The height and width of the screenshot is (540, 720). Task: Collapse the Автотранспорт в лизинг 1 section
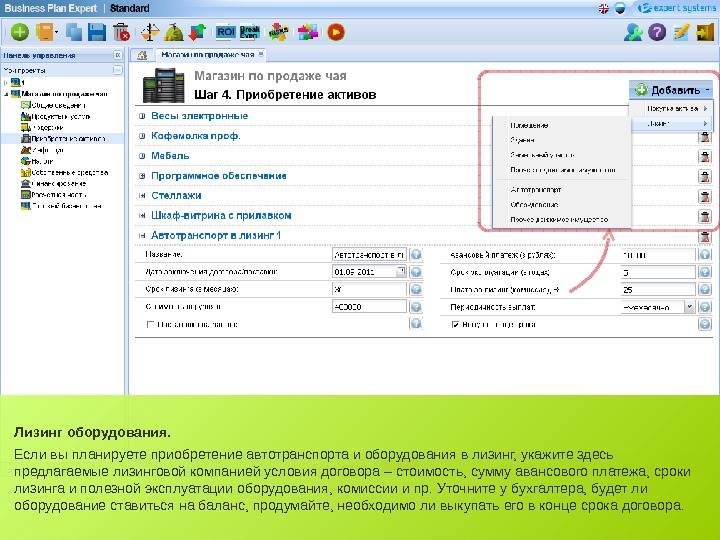142,236
